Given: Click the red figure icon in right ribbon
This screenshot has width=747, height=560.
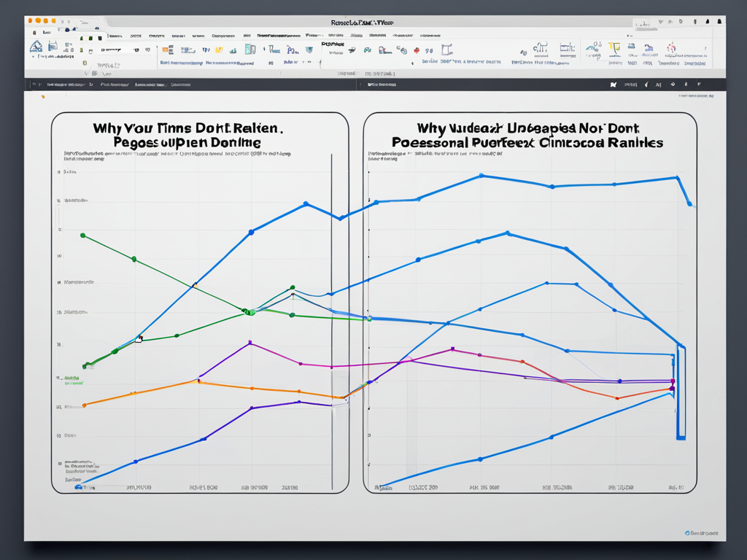Looking at the screenshot, I should point(670,48).
